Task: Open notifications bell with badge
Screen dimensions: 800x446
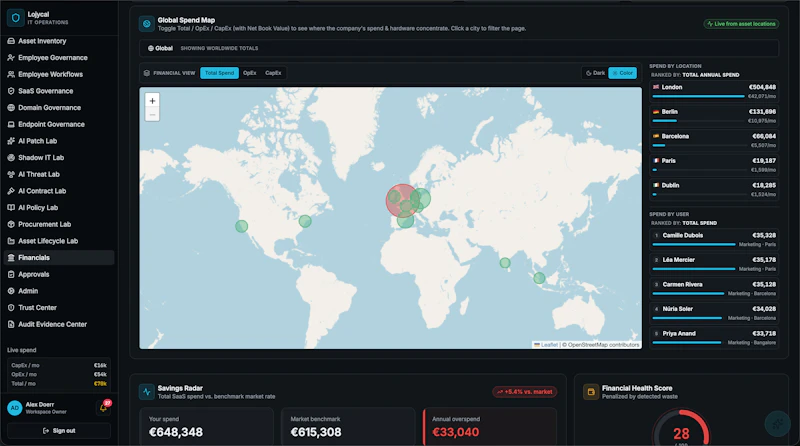Action: click(x=104, y=407)
